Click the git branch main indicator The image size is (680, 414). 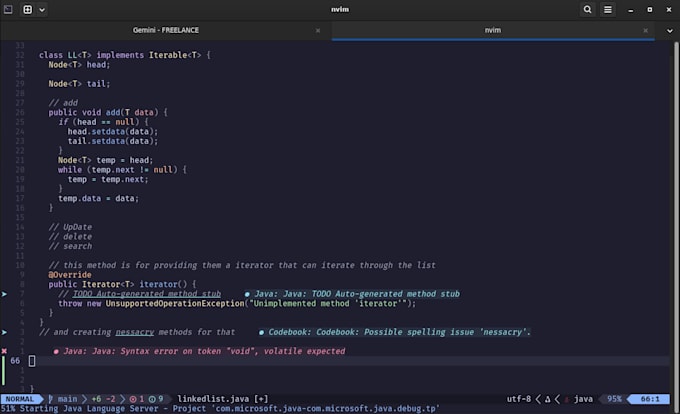point(63,399)
